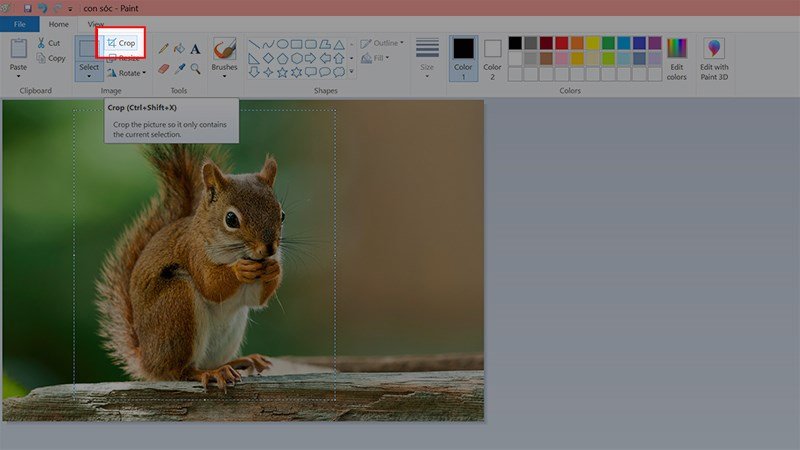The image size is (800, 450).
Task: Select the Text tool
Action: [195, 49]
